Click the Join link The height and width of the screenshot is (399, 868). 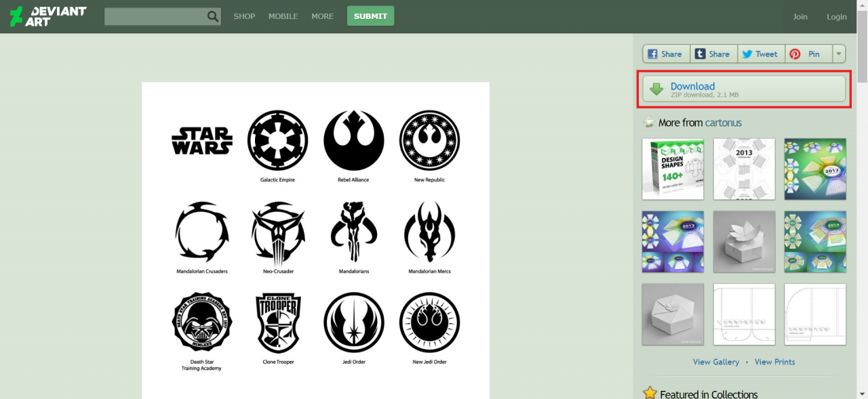(800, 17)
